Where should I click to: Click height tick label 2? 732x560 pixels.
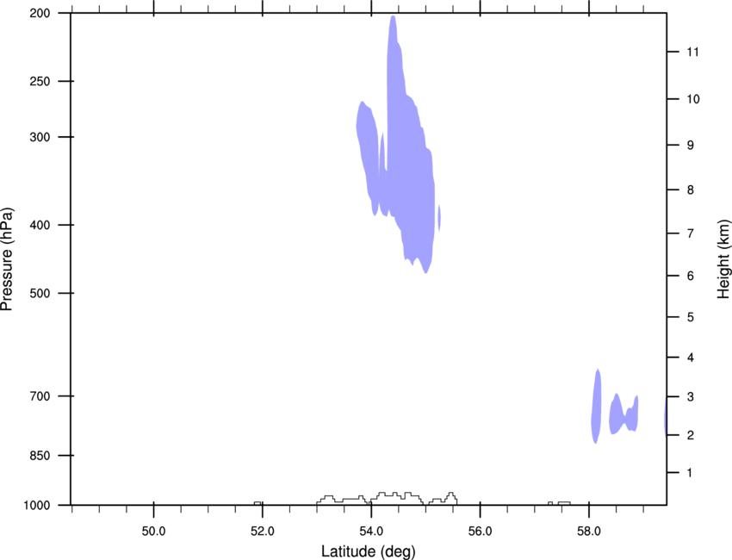coord(691,435)
